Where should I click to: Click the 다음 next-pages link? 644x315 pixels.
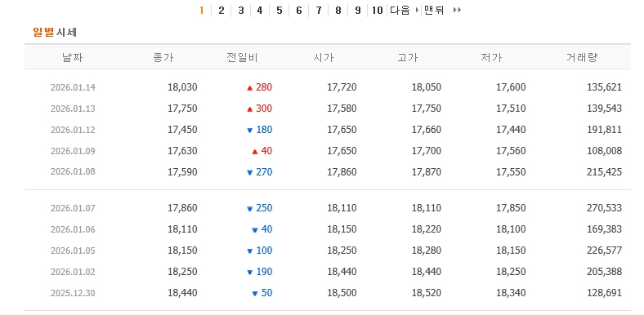[405, 11]
